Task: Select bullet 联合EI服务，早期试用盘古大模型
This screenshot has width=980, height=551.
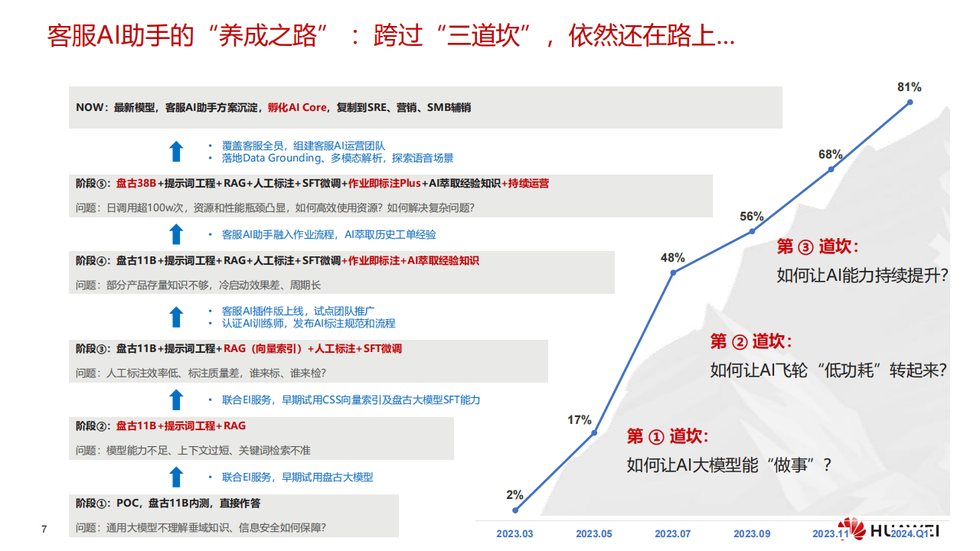Action: tap(297, 477)
